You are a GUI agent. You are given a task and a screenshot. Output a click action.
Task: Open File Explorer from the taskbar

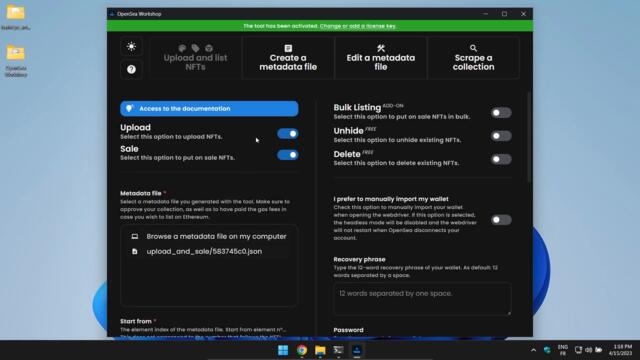(320, 350)
